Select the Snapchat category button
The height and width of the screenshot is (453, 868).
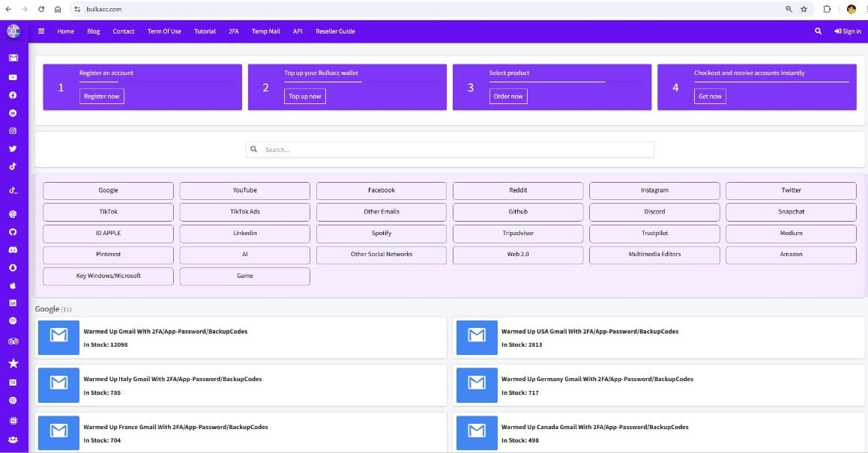pos(791,212)
